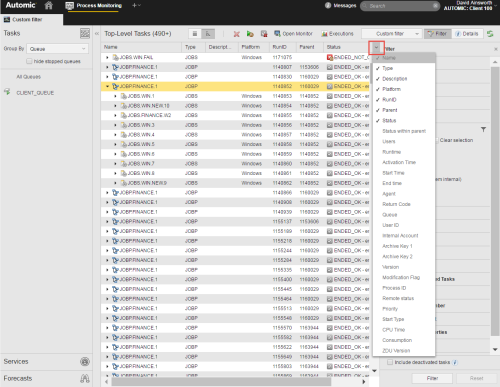Viewport: 500px width, 387px height.
Task: Click the horizontal scrollbar thumb under task table
Action: click(221, 382)
